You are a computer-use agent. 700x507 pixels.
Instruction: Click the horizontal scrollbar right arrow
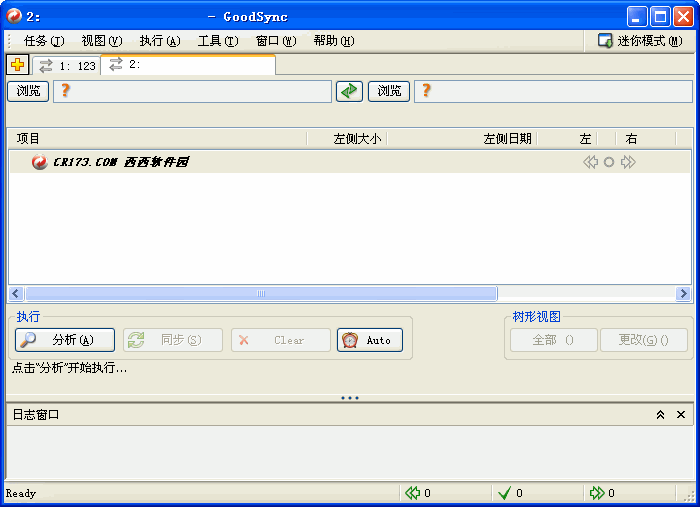coord(684,294)
